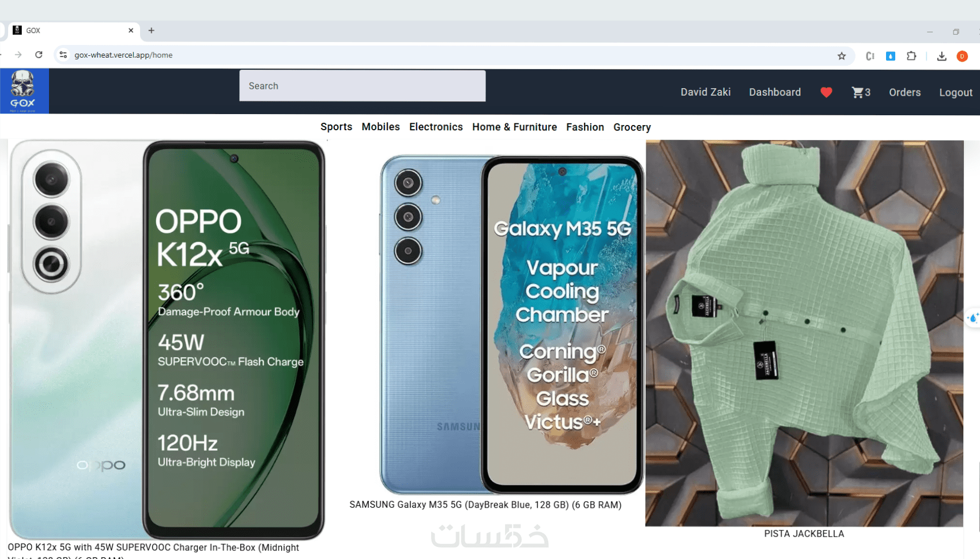980x559 pixels.
Task: Open the PISTA JACKBELLA shirt image
Action: [804, 333]
